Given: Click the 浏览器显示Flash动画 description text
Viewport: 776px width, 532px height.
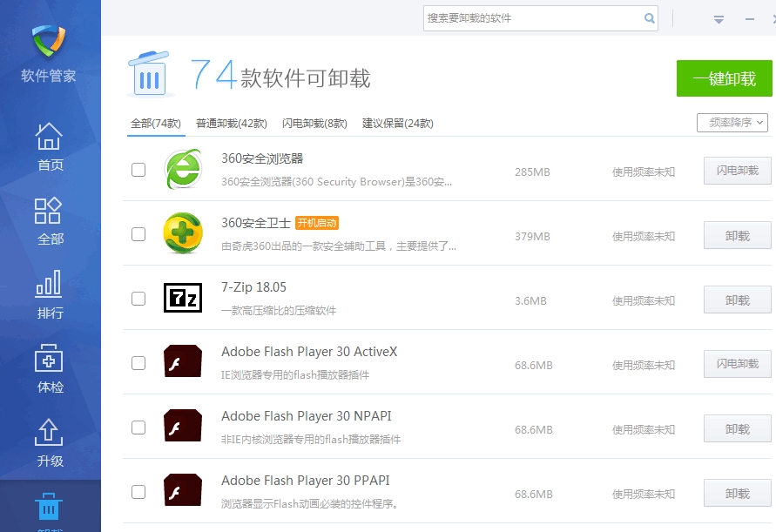Looking at the screenshot, I should pos(310,504).
